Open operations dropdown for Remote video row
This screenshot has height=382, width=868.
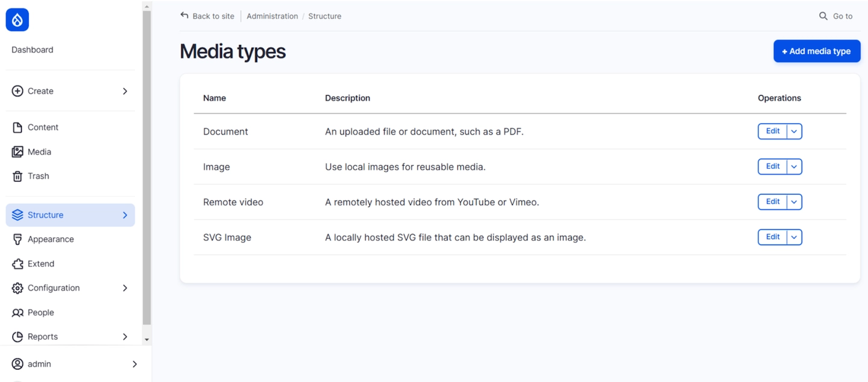point(794,202)
